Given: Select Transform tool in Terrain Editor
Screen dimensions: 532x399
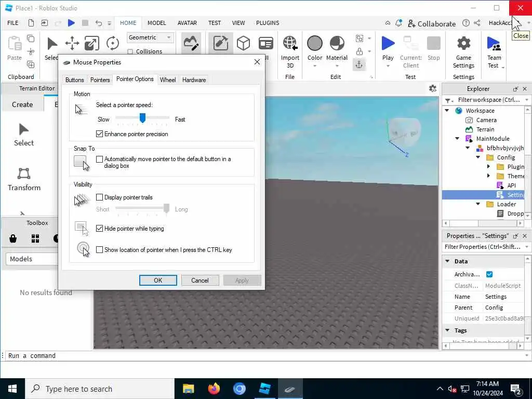Looking at the screenshot, I should pos(24,179).
